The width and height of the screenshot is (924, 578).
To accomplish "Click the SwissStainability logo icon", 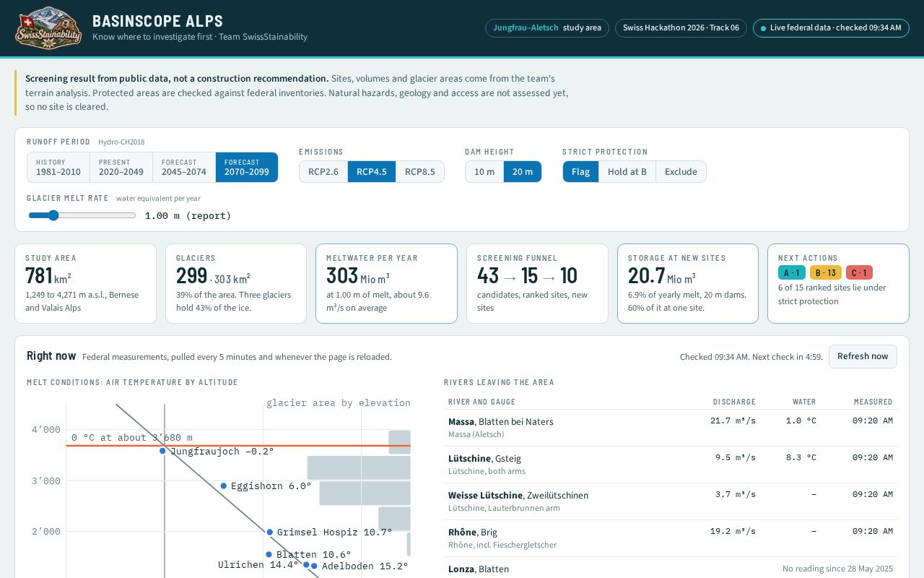I will pyautogui.click(x=48, y=28).
